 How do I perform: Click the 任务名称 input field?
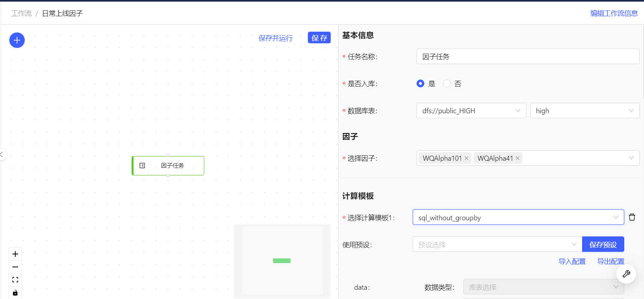click(x=528, y=56)
